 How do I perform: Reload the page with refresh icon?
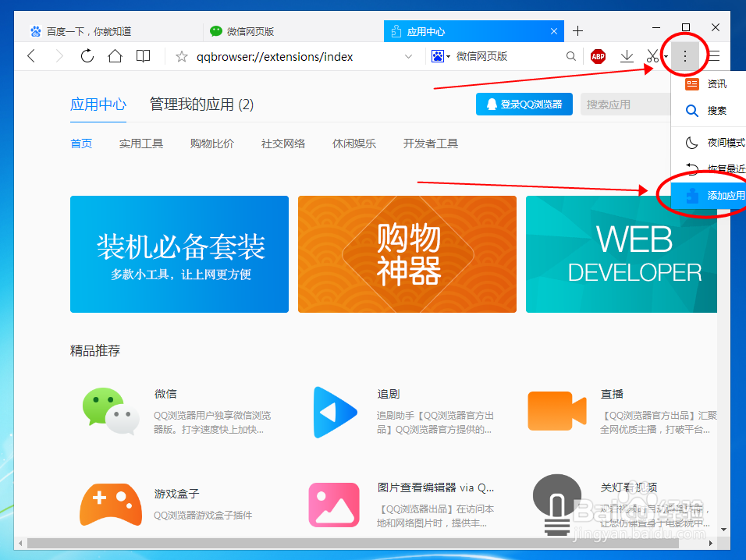(x=87, y=56)
